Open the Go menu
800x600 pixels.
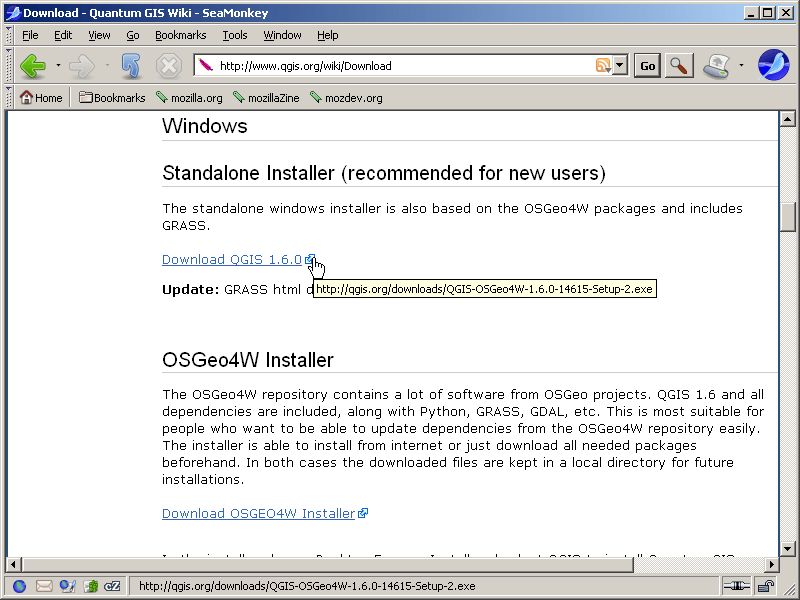133,35
